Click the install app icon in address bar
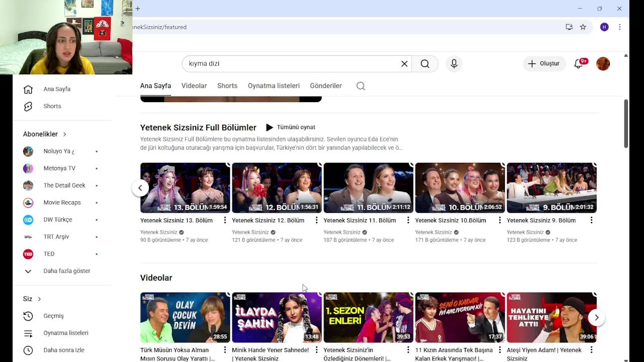This screenshot has width=644, height=362. (x=569, y=27)
